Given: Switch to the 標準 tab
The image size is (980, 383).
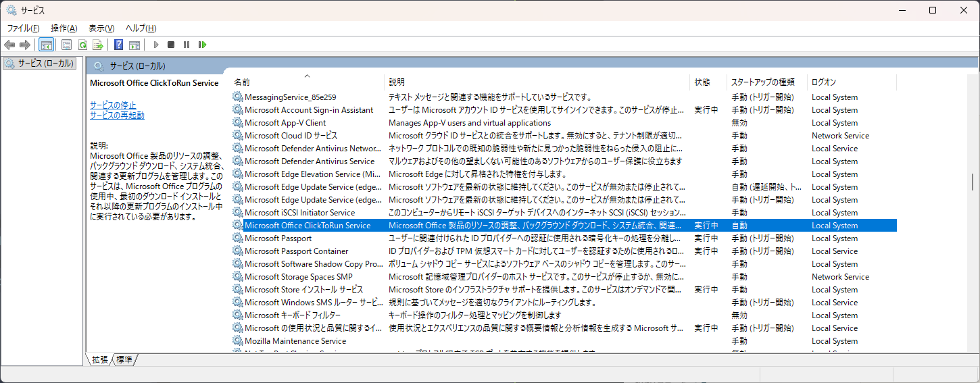Looking at the screenshot, I should click(x=124, y=360).
